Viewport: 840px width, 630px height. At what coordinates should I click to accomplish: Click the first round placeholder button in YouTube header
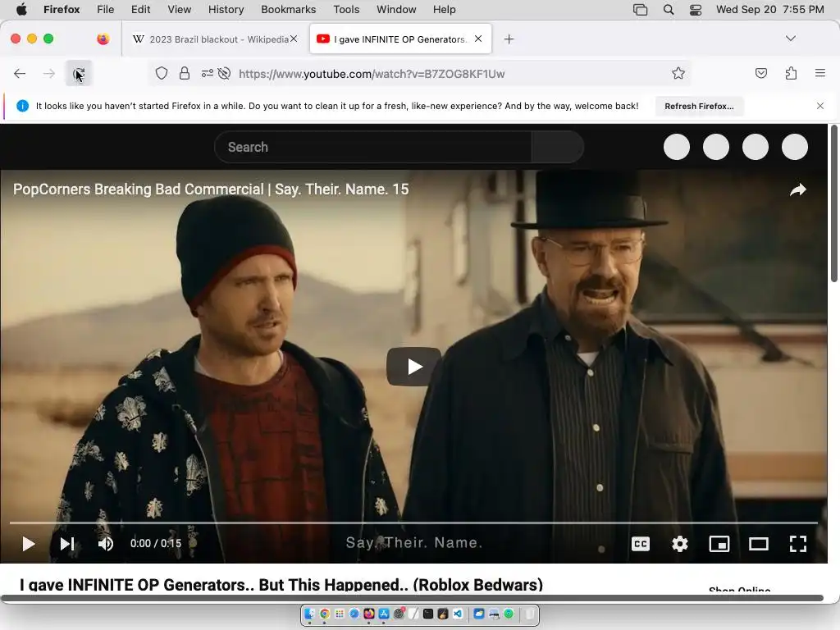coord(677,147)
